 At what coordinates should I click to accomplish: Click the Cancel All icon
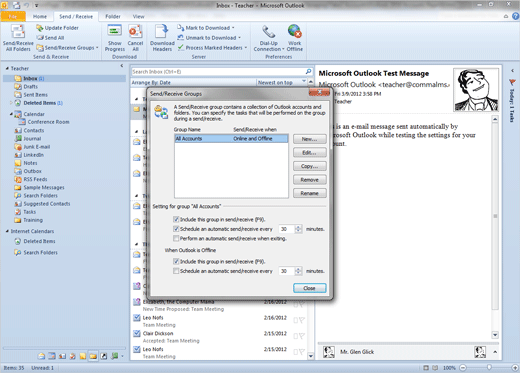coord(135,32)
